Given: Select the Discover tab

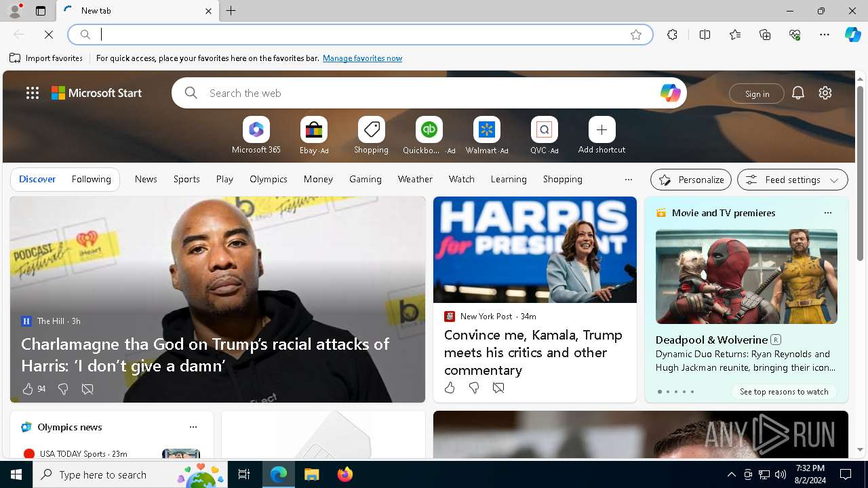Looking at the screenshot, I should coord(37,179).
